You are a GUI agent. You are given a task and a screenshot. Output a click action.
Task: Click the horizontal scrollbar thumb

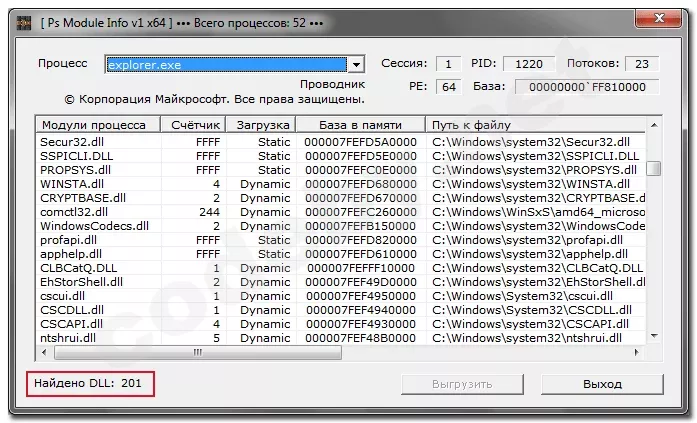[198, 352]
